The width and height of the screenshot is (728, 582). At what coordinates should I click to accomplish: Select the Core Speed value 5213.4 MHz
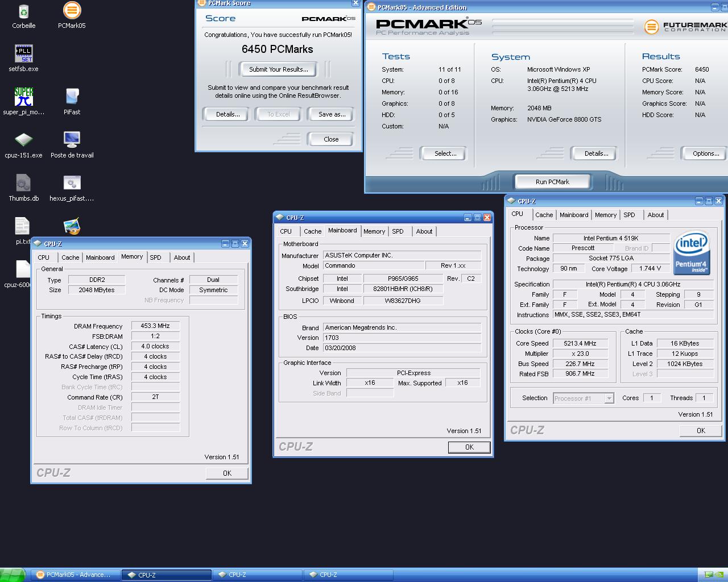click(580, 343)
